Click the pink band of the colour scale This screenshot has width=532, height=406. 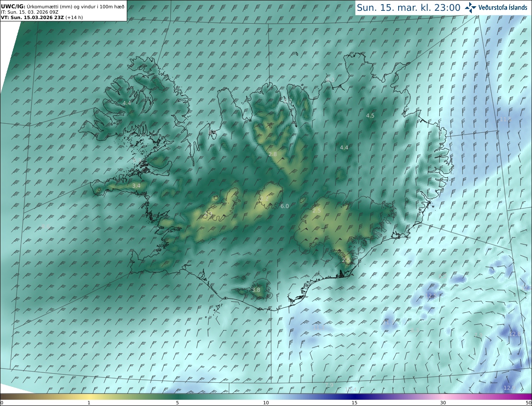point(443,396)
